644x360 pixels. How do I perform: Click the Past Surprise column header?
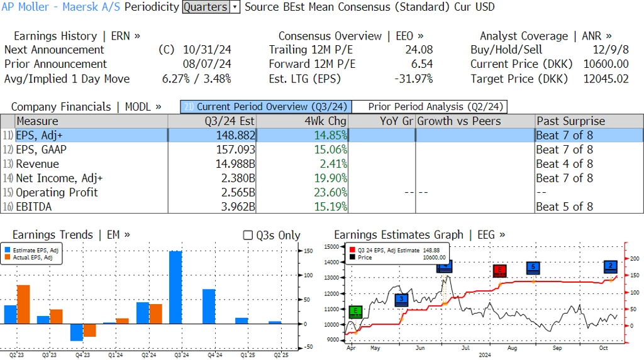[x=589, y=121]
